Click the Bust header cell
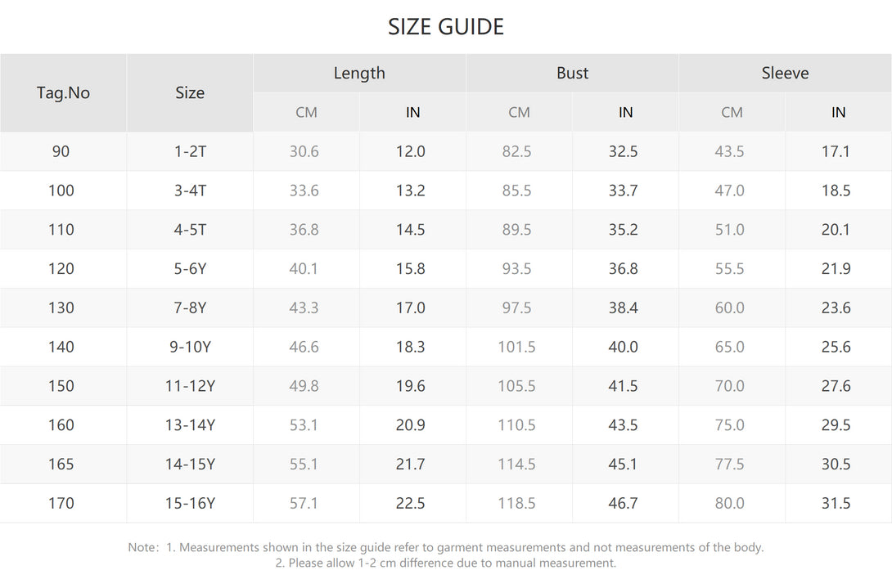This screenshot has width=892, height=588. [572, 73]
